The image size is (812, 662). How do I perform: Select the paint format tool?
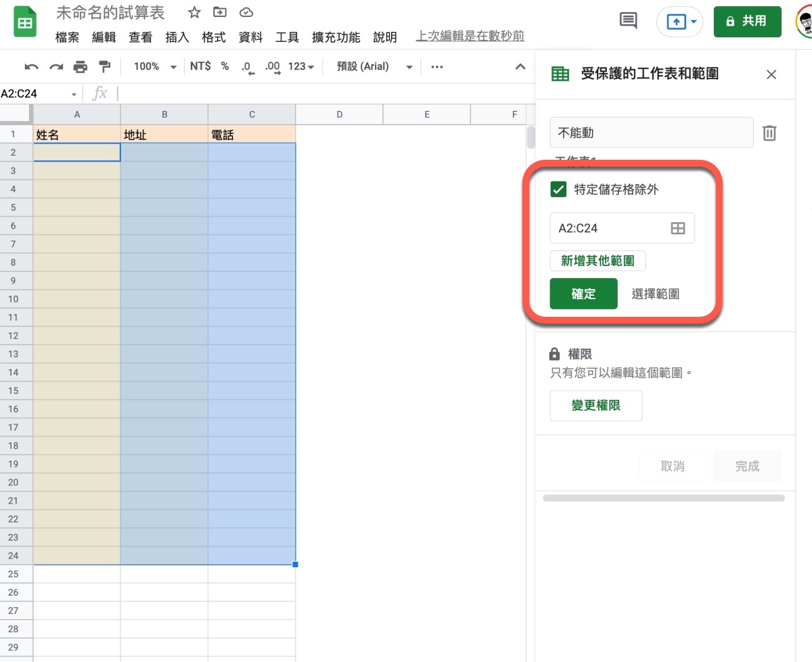click(104, 66)
